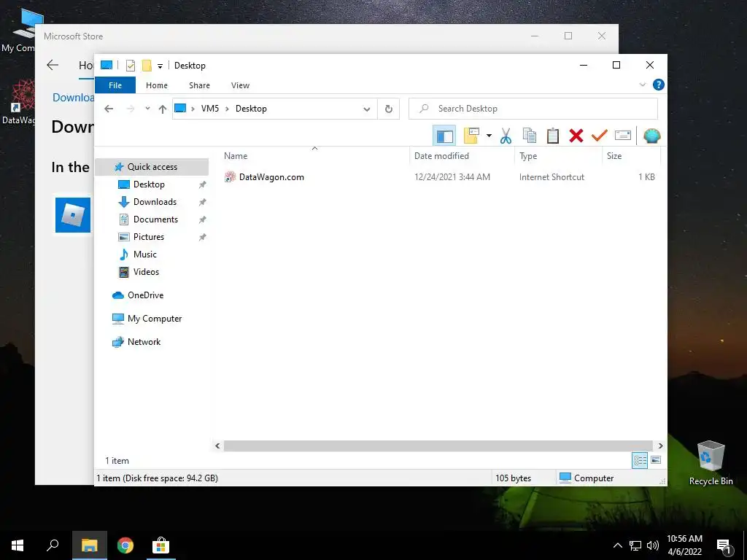Viewport: 747px width, 560px height.
Task: Expand the ribbon with the chevron
Action: [x=642, y=85]
